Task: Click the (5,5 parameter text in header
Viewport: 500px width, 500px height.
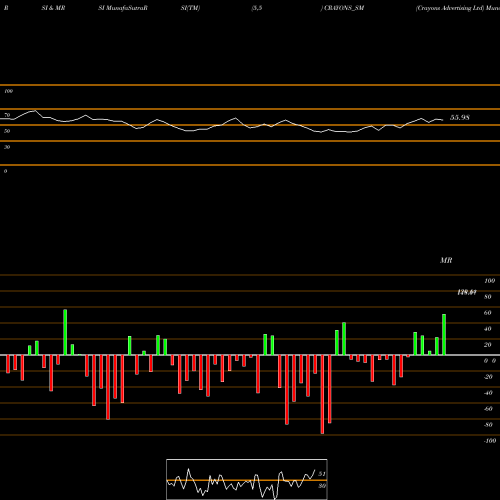Action: [x=257, y=8]
